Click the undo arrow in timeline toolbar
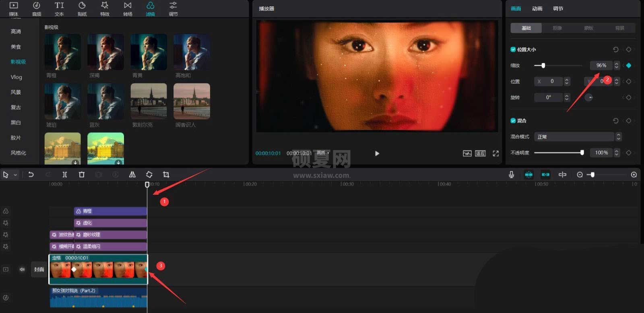The width and height of the screenshot is (644, 313). click(31, 175)
